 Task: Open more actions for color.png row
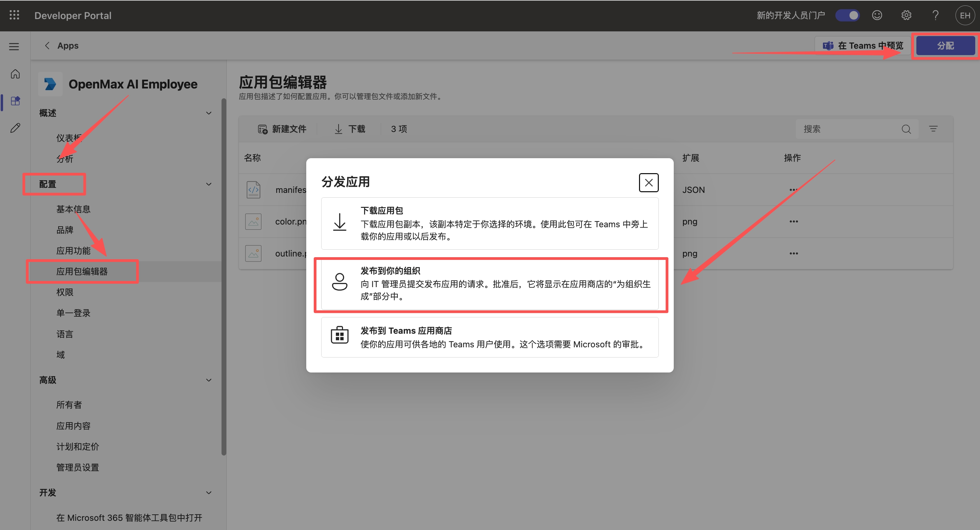pos(794,221)
